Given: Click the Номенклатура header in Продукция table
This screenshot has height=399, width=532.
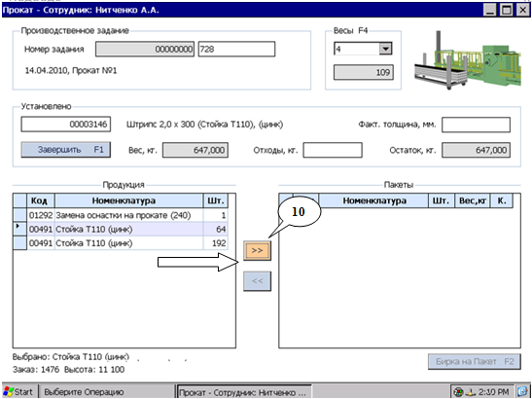Looking at the screenshot, I should pos(128,200).
